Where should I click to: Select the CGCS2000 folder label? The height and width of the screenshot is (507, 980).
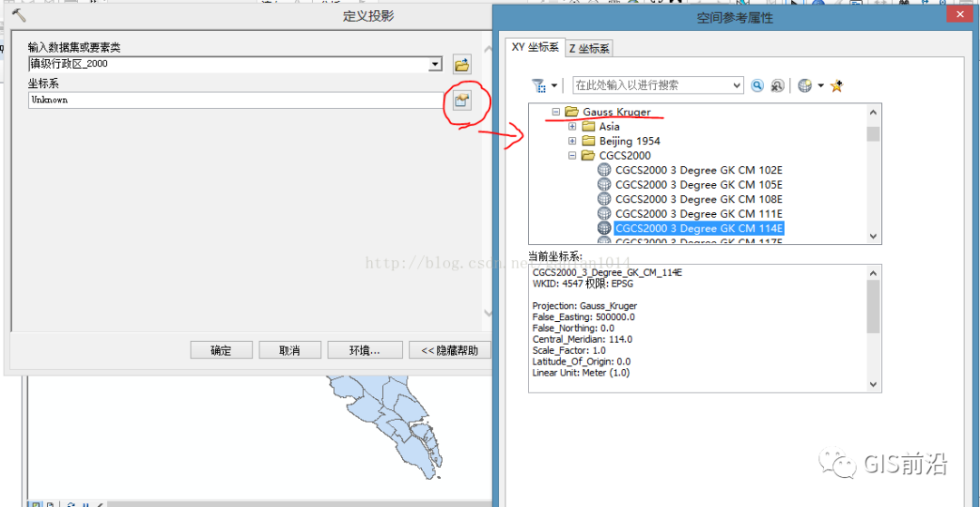pos(624,155)
